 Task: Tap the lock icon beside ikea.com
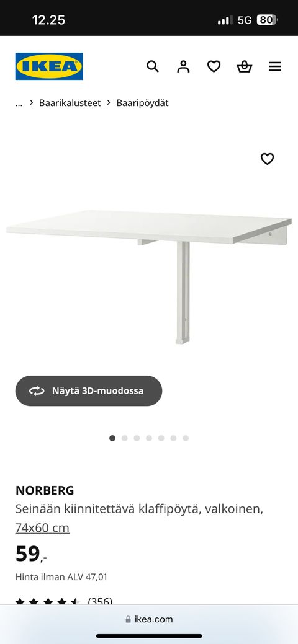tap(128, 619)
